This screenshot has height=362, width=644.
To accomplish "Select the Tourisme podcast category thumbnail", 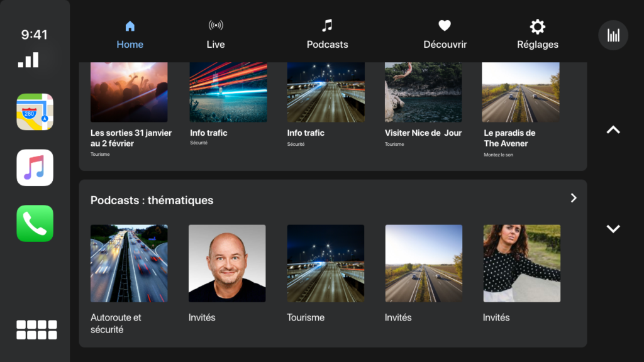I will click(x=325, y=263).
